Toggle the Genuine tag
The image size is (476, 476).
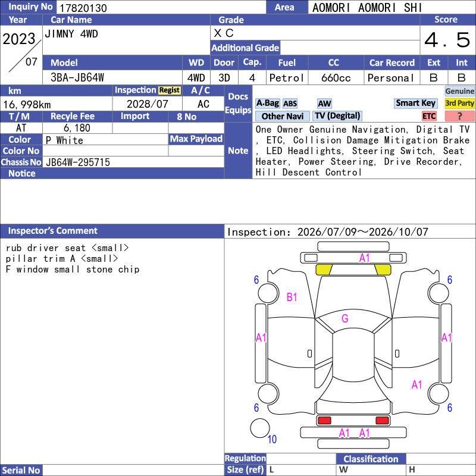[459, 91]
